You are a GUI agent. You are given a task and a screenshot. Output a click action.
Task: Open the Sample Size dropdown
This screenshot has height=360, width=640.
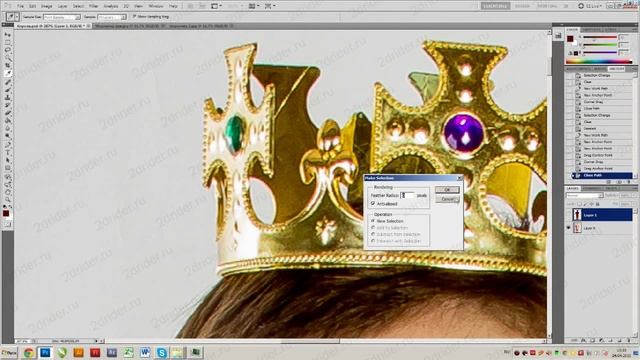pyautogui.click(x=62, y=17)
